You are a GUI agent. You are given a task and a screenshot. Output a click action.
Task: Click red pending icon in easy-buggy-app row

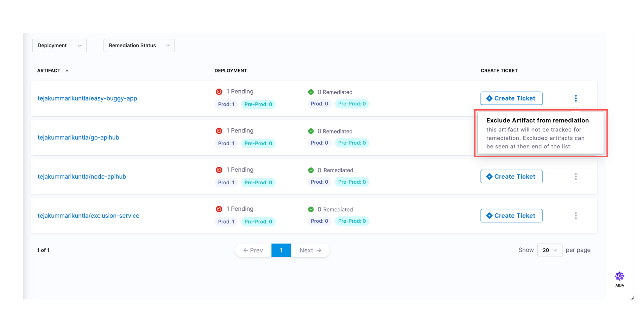click(x=219, y=92)
